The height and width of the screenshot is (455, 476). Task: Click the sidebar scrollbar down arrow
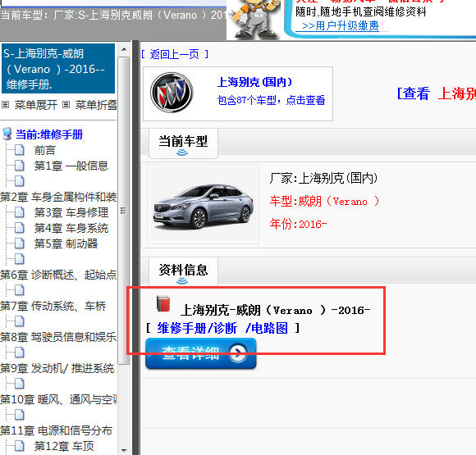pyautogui.click(x=124, y=450)
